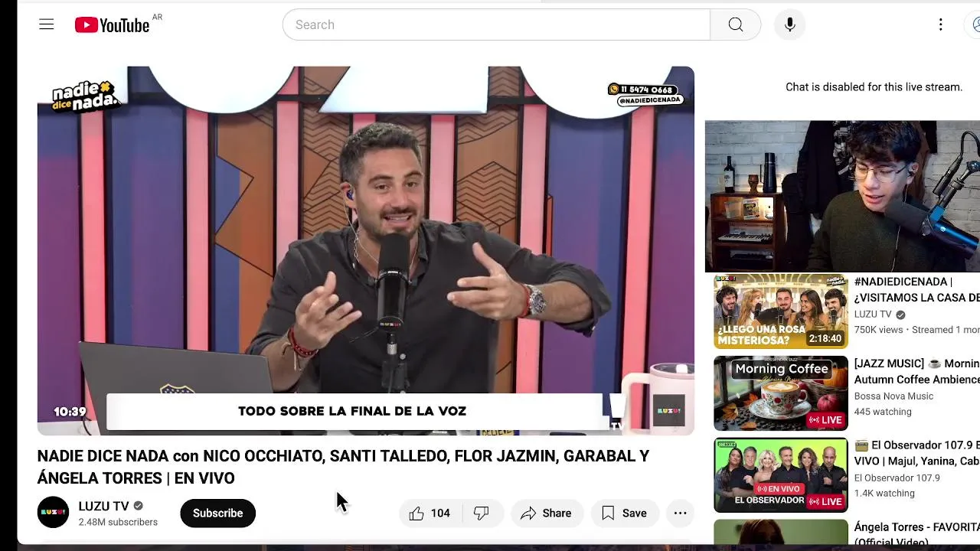This screenshot has height=551, width=980.
Task: Open the three-dot settings menu in header
Action: [x=940, y=24]
